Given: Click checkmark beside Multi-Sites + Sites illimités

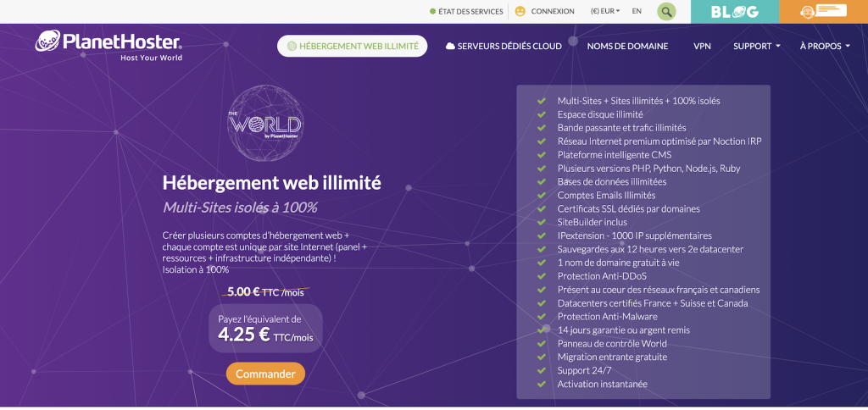Looking at the screenshot, I should tap(542, 101).
